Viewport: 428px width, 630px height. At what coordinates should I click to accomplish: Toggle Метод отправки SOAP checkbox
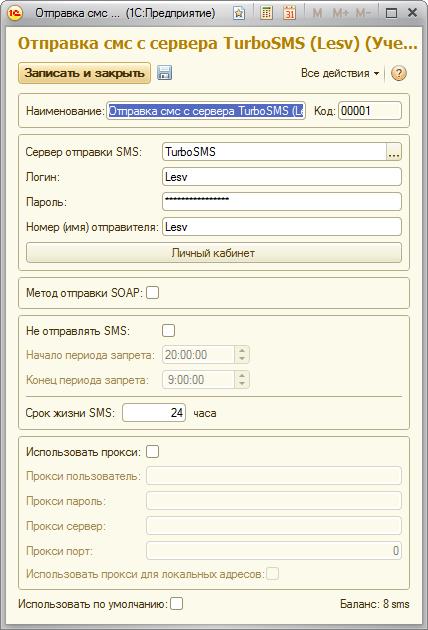pos(153,292)
